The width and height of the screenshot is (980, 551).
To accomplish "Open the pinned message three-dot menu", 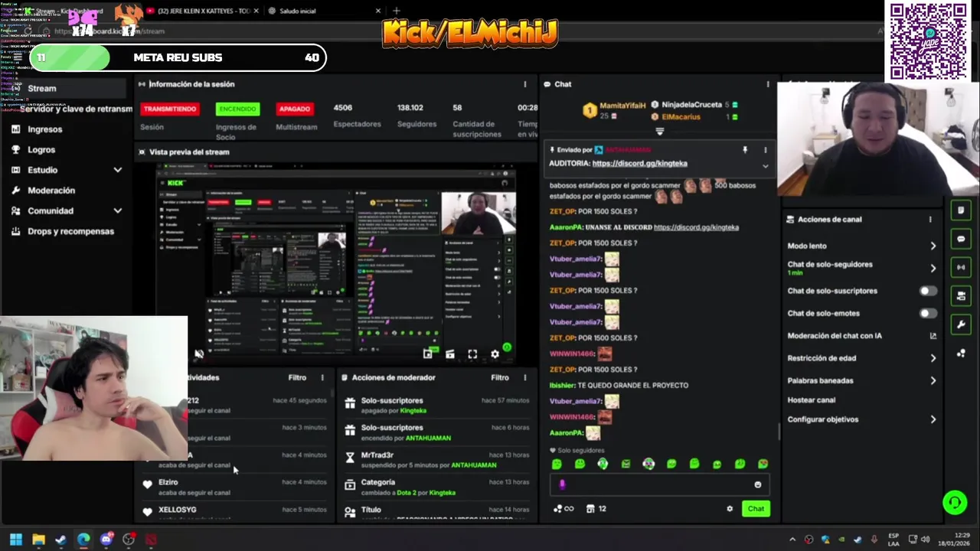I will 765,150.
